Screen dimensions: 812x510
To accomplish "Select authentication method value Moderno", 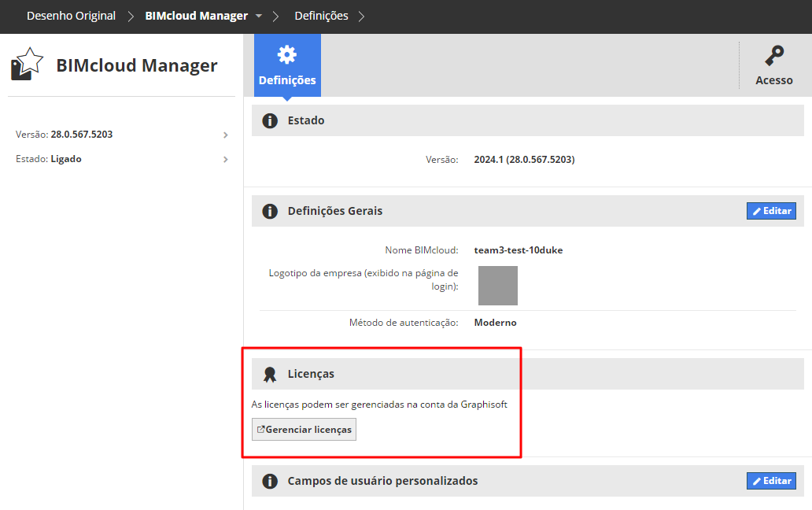I will pos(495,323).
